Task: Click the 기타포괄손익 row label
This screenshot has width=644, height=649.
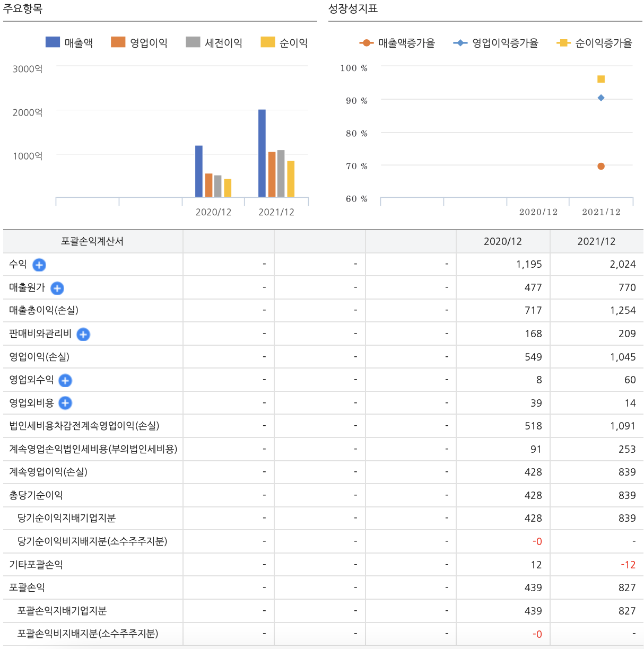Action: tap(36, 565)
